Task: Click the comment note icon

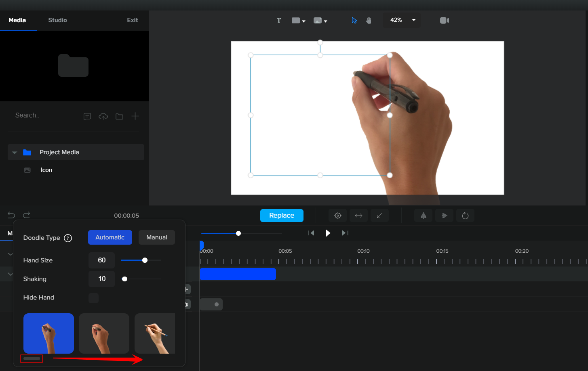Action: pos(87,117)
